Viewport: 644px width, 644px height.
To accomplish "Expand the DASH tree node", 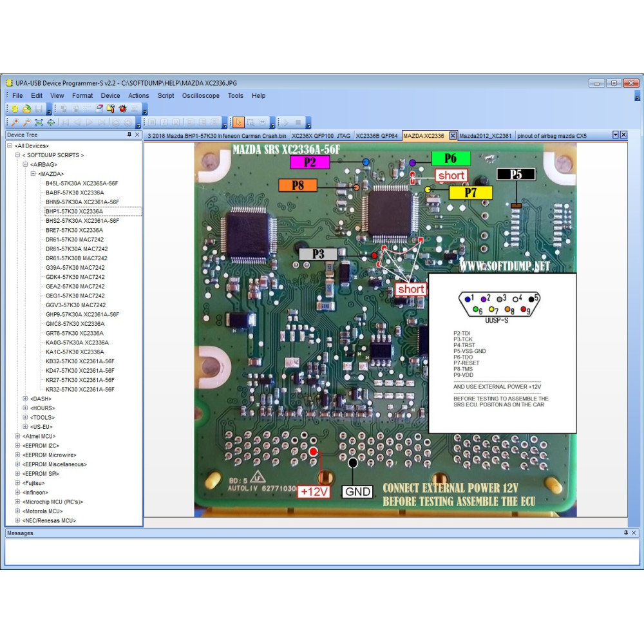I will tap(25, 399).
